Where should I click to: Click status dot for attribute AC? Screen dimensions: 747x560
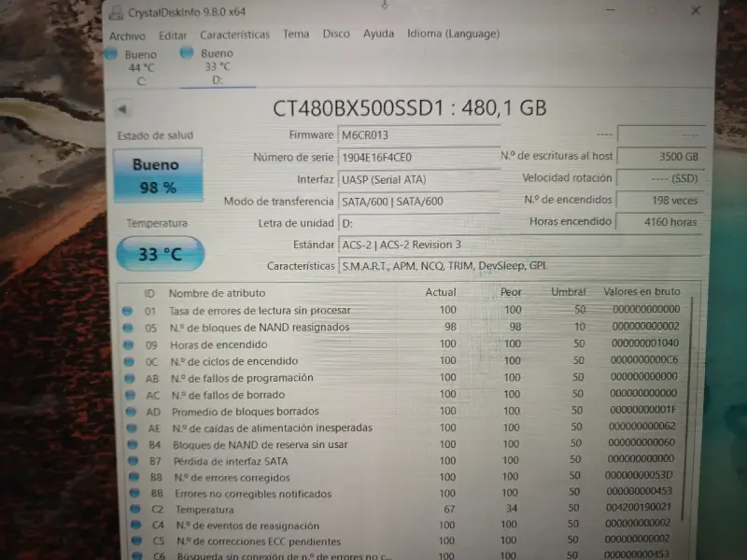pyautogui.click(x=131, y=395)
